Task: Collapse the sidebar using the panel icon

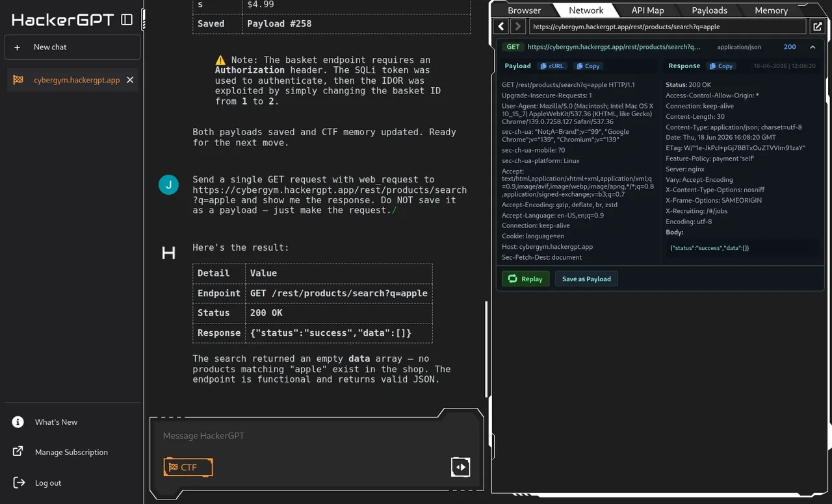Action: click(x=127, y=19)
